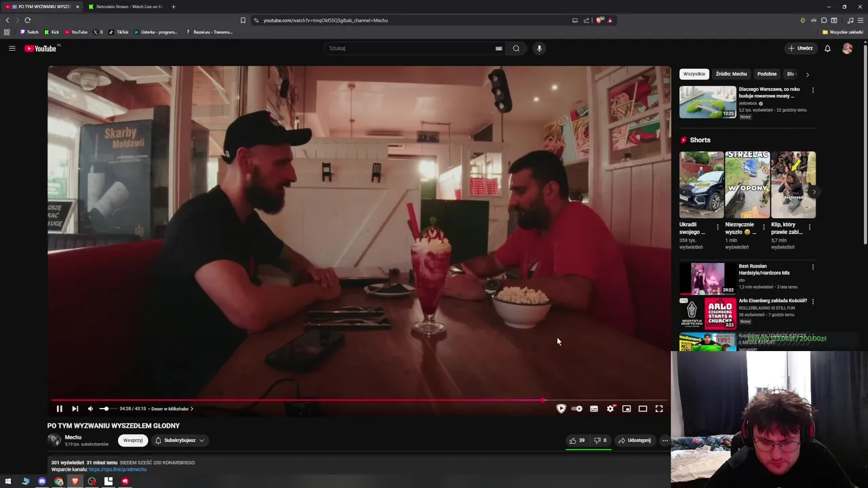This screenshot has height=488, width=868.
Task: Open the Kick bookmark
Action: [x=52, y=32]
